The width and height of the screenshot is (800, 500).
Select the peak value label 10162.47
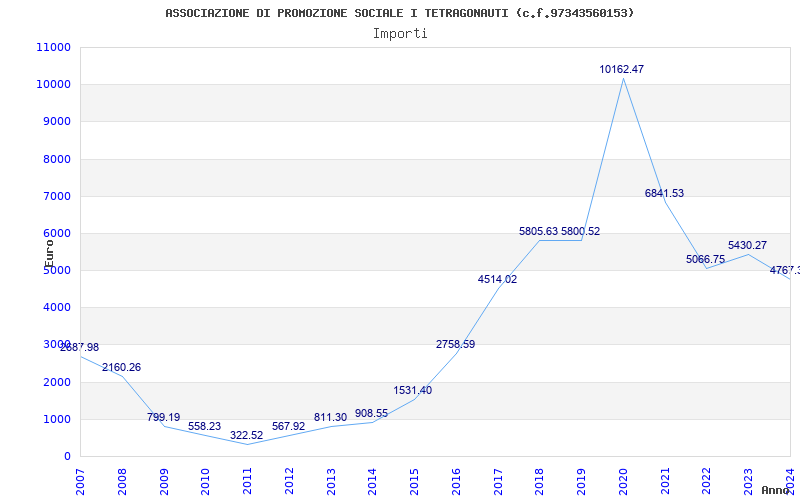click(x=621, y=69)
